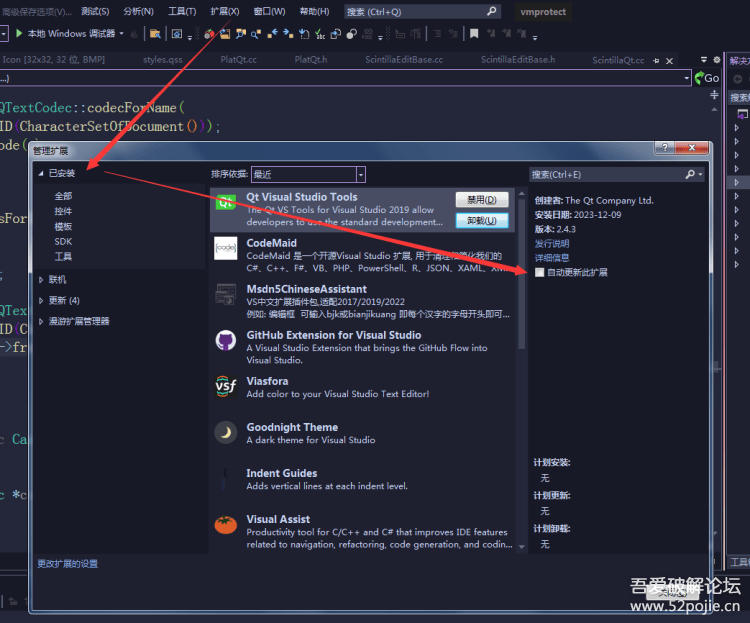
Task: Expand the 漫游扩展管理器 node
Action: 41,321
